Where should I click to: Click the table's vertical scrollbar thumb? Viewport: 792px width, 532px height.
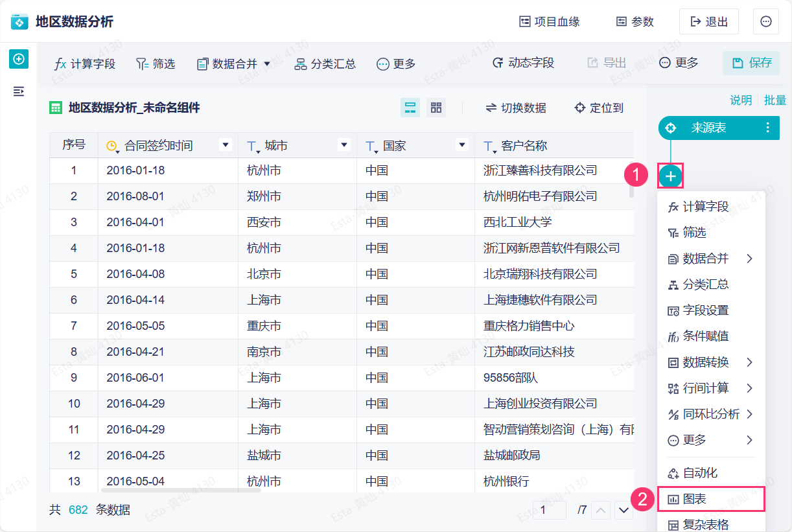pos(631,178)
